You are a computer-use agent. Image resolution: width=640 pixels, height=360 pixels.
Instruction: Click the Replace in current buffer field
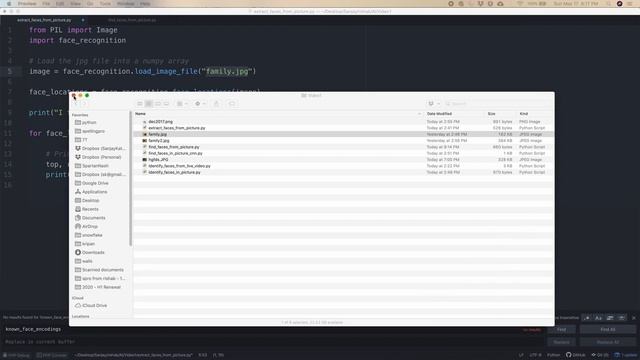click(273, 342)
